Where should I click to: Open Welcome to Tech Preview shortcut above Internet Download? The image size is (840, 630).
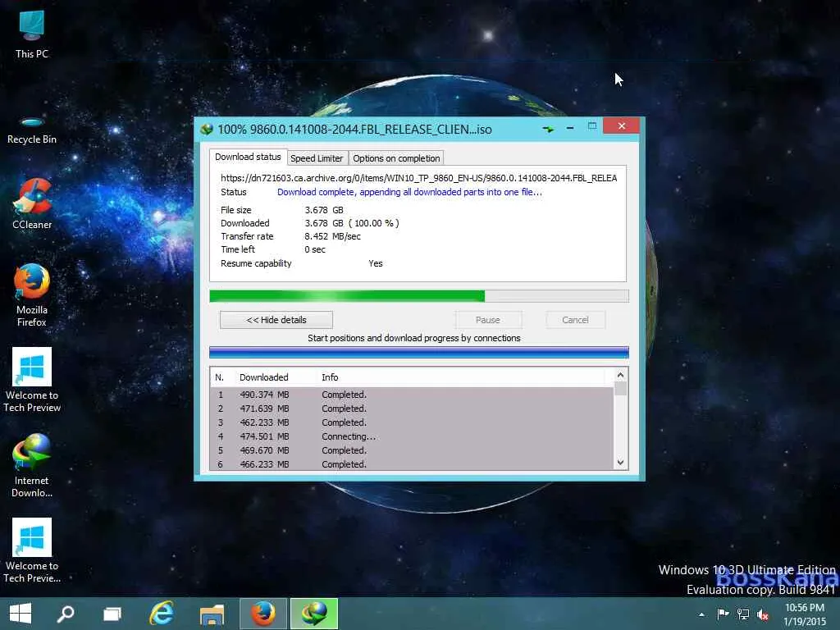(32, 380)
